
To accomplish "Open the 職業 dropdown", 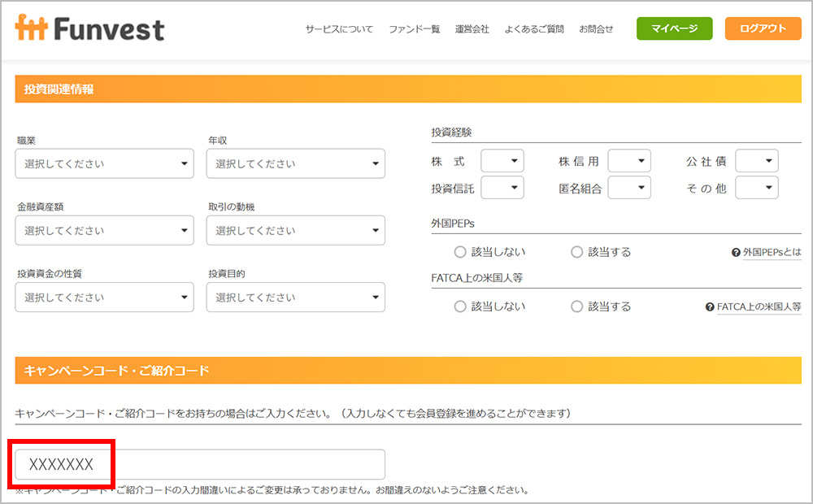I will tap(104, 163).
